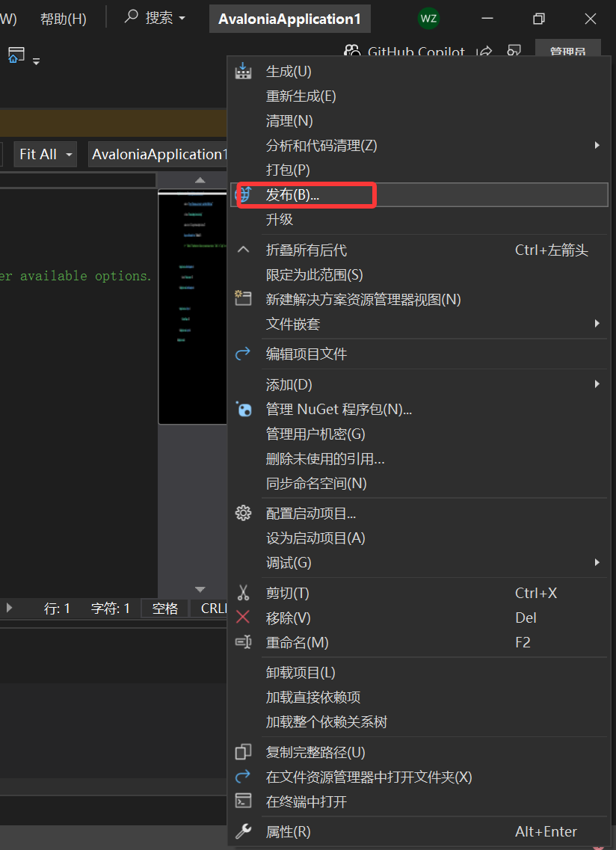Click the empty field above the editor
Viewport: 616px width, 850px height.
(x=78, y=180)
